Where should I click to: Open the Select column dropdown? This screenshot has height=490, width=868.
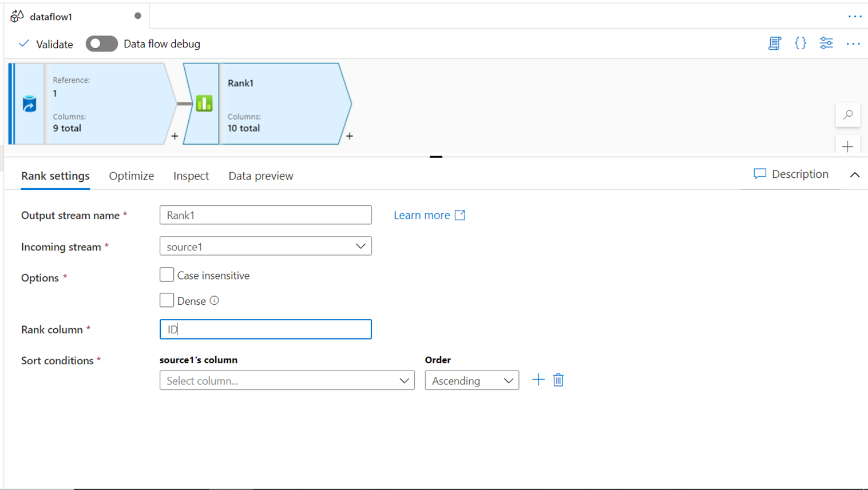287,381
